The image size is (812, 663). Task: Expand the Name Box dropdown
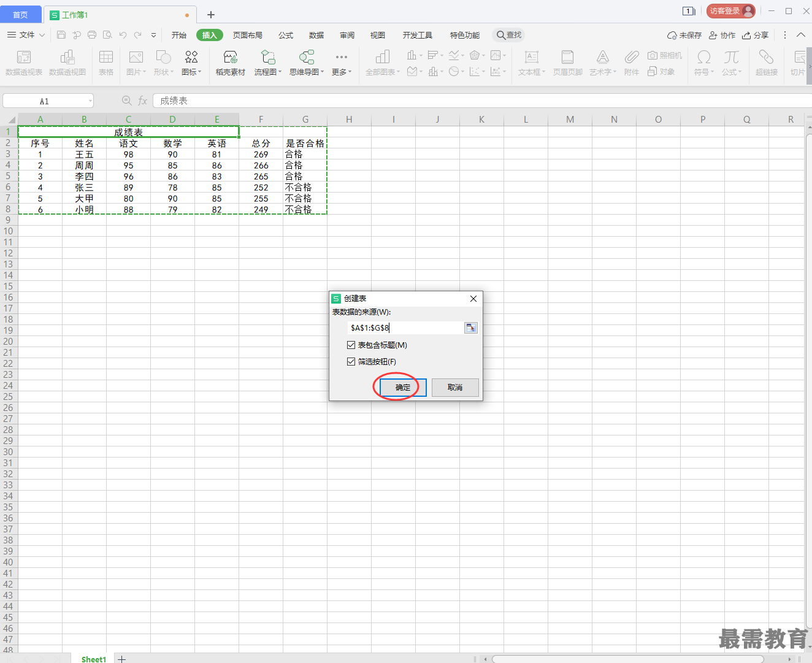coord(90,101)
